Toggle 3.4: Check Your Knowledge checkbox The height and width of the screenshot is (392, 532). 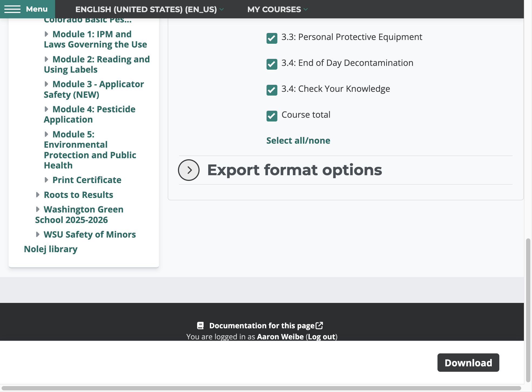click(272, 90)
